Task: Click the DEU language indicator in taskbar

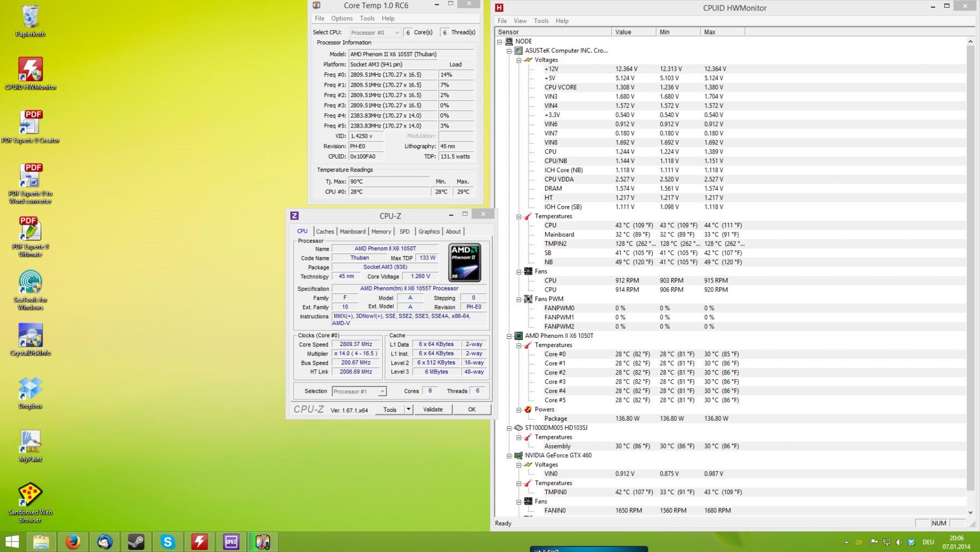Action: 928,542
